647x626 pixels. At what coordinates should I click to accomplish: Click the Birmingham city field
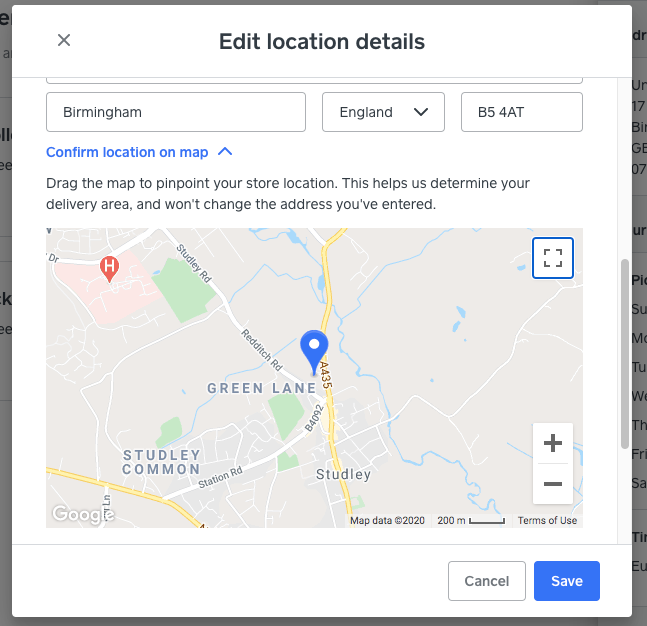176,112
